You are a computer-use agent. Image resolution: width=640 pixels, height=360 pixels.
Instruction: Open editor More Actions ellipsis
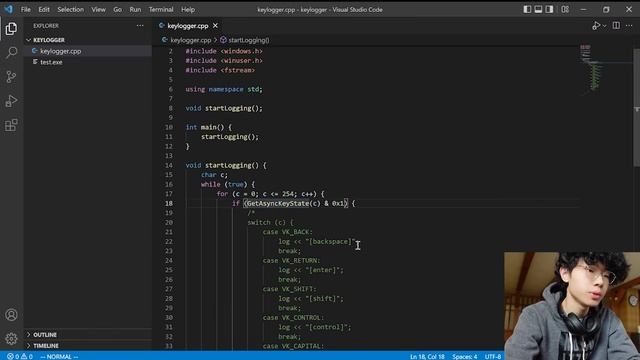pos(629,26)
